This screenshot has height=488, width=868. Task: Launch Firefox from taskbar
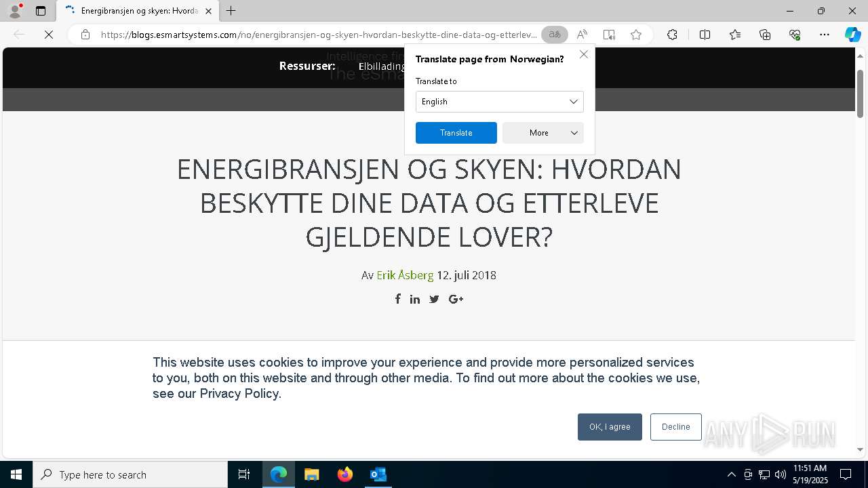pos(345,474)
